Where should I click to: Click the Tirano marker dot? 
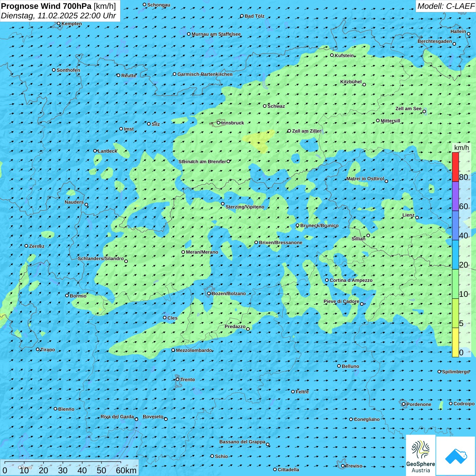coord(38,349)
